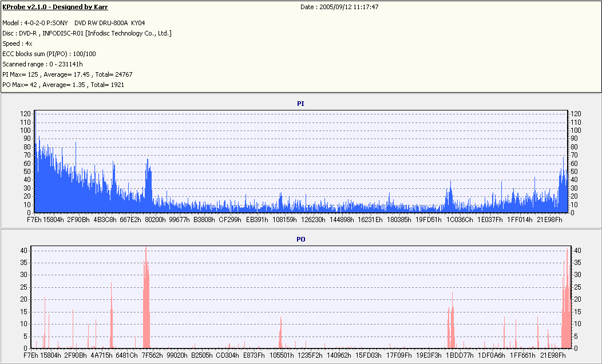Click the 19FD51h axis label
The height and width of the screenshot is (364, 602).
[x=429, y=220]
